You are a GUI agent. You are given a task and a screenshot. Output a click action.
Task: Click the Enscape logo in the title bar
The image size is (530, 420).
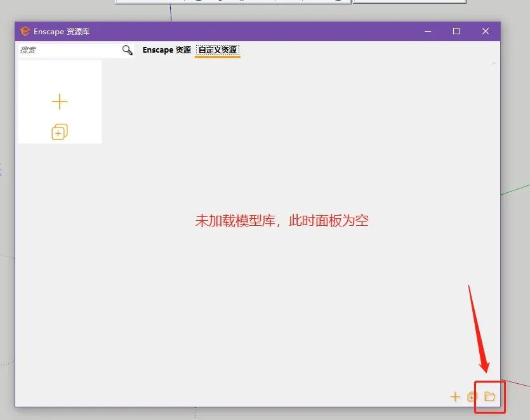(x=25, y=31)
